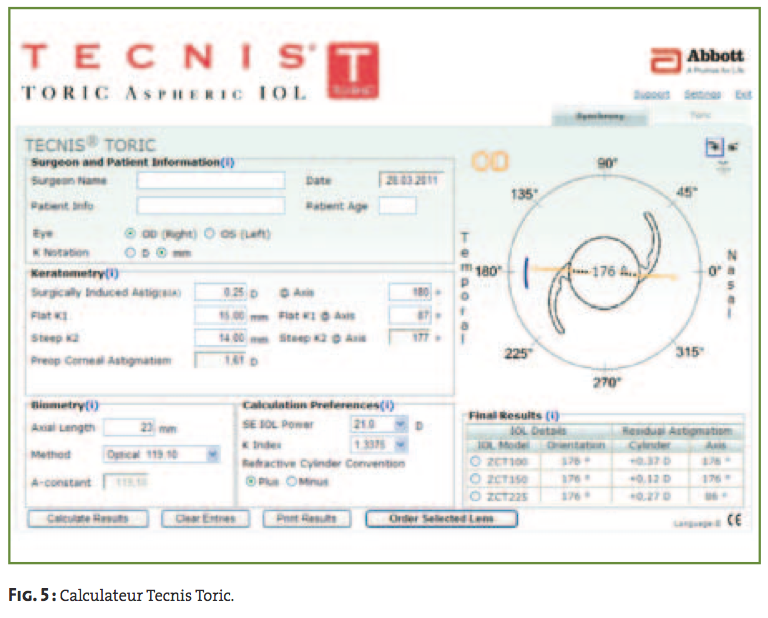
Task: Click info icon for Calculation Preferences
Action: click(x=387, y=405)
